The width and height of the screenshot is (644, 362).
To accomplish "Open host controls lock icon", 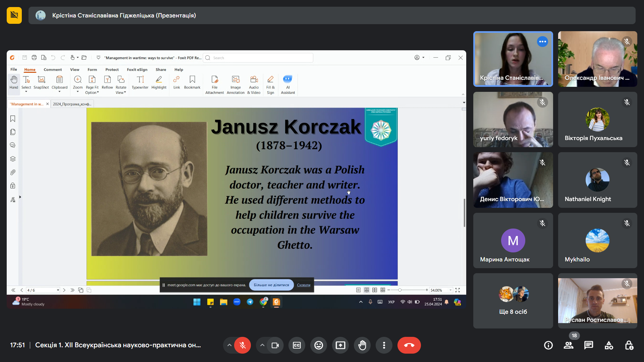I will tap(629, 345).
